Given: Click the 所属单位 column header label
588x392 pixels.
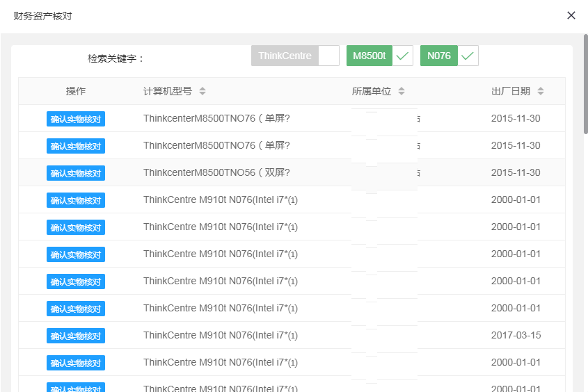Looking at the screenshot, I should [372, 91].
